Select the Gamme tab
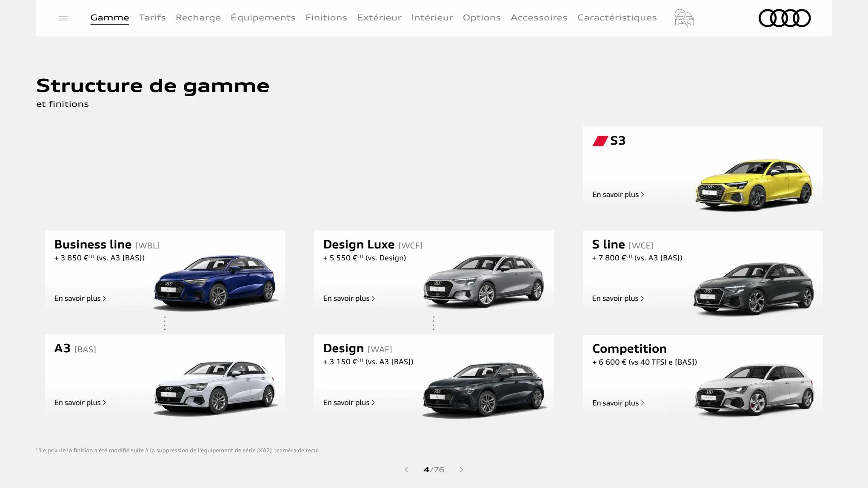 click(x=110, y=17)
